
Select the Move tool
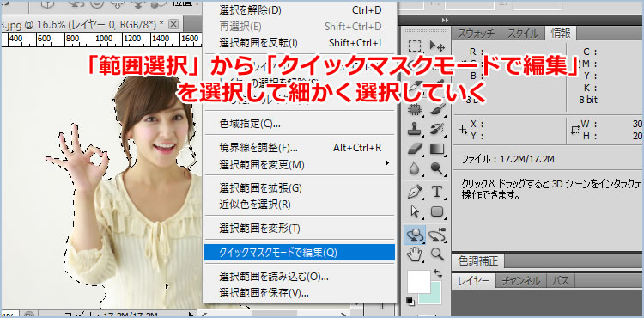pyautogui.click(x=437, y=46)
